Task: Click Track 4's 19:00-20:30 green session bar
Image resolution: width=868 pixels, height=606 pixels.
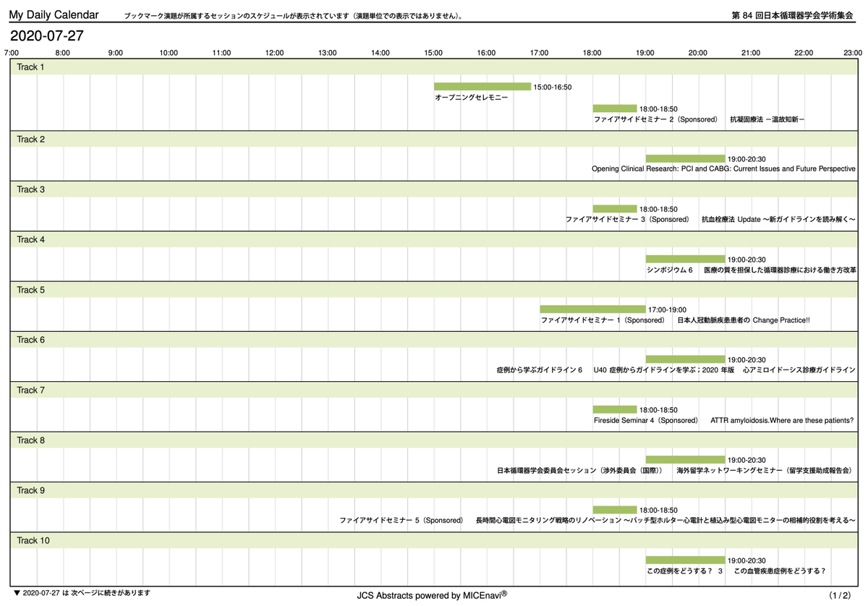Action: coord(685,259)
